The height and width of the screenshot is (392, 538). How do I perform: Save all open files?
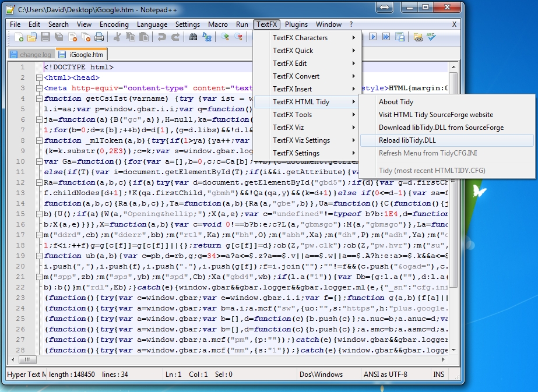(x=58, y=37)
